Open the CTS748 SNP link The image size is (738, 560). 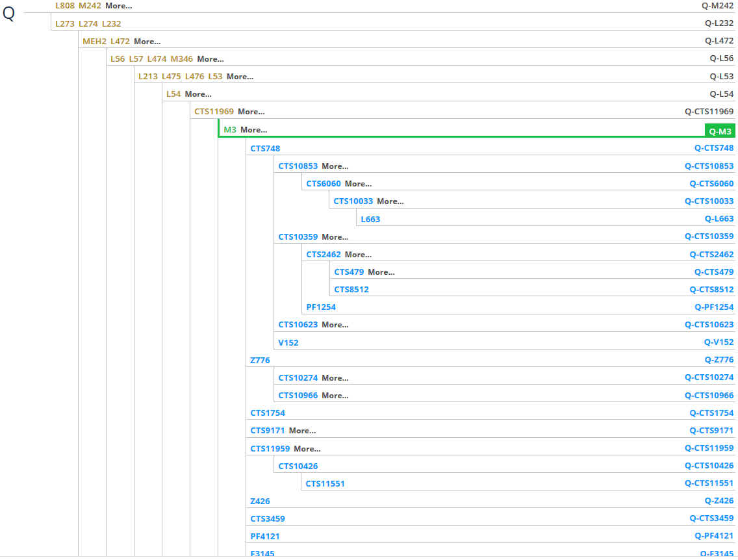[265, 149]
